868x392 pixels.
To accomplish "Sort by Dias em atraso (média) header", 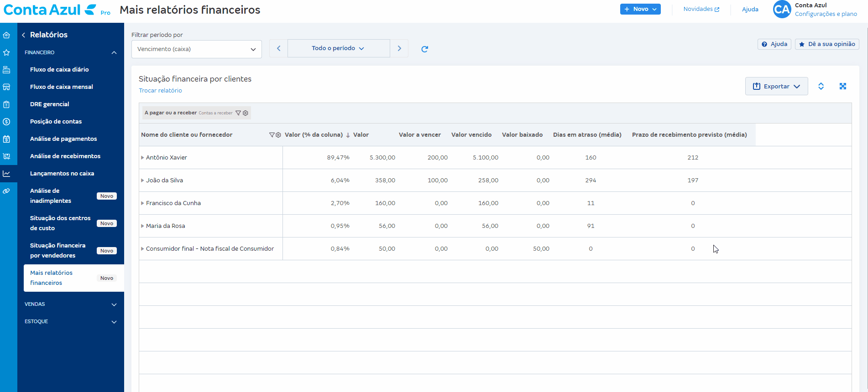I will [x=587, y=135].
